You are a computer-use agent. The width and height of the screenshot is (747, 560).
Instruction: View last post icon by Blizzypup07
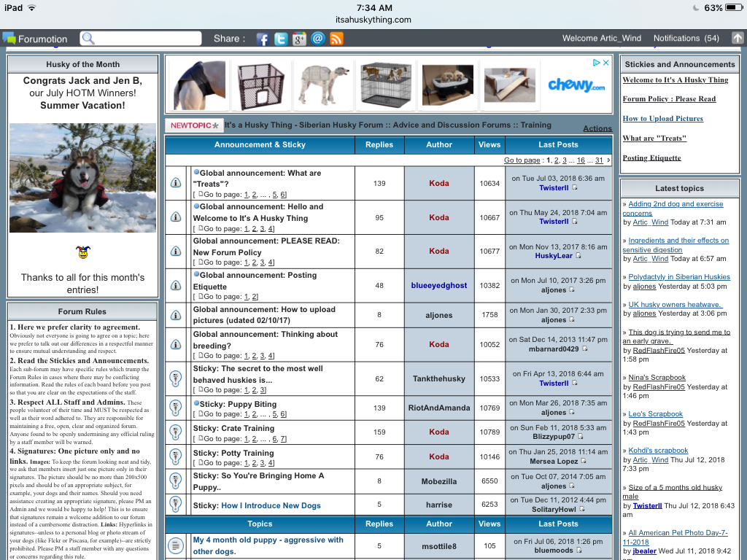coord(581,437)
